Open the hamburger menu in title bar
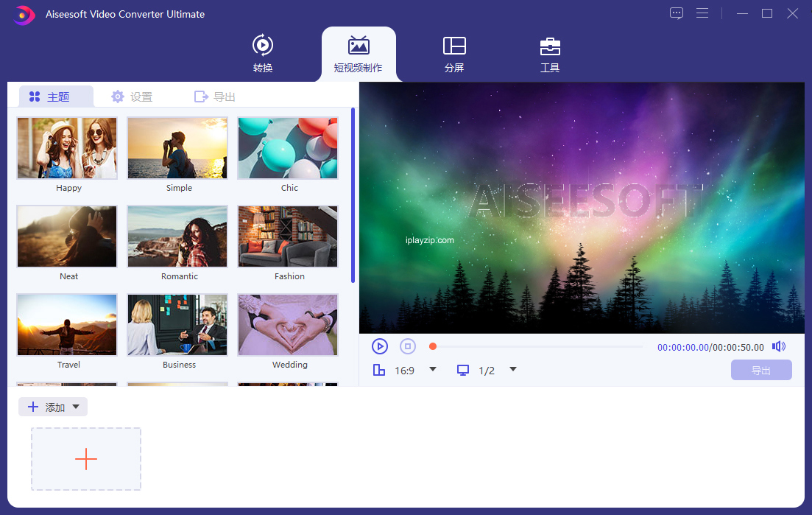 pos(702,13)
